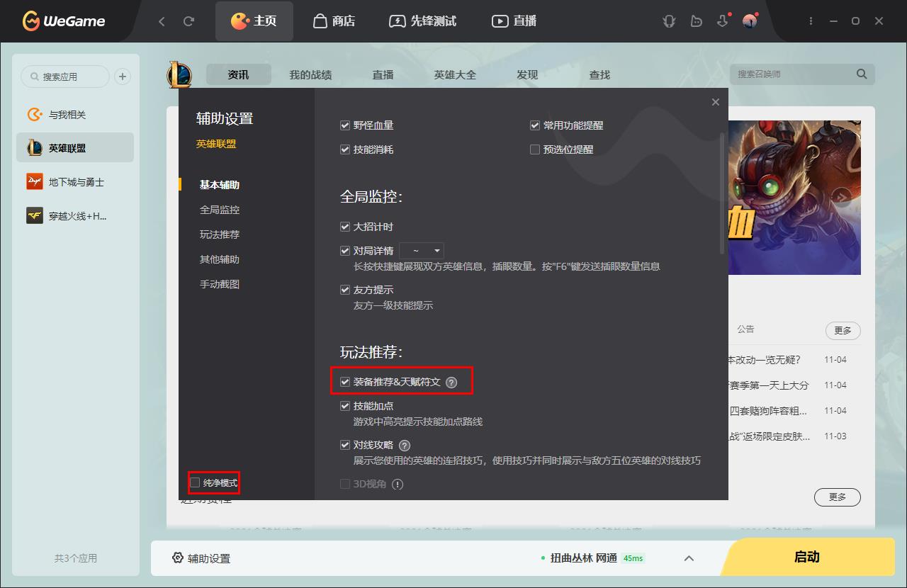Toggle the 技能加点 checkbox

click(x=345, y=406)
